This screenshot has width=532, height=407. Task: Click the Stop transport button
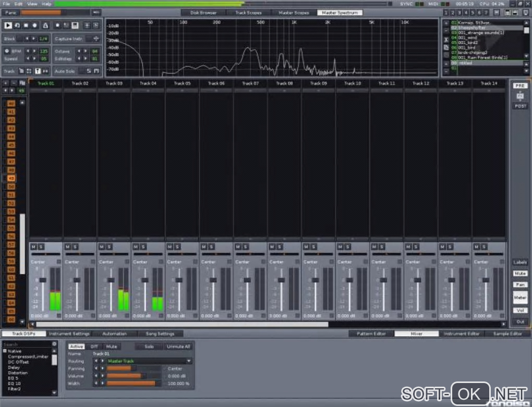[x=26, y=26]
